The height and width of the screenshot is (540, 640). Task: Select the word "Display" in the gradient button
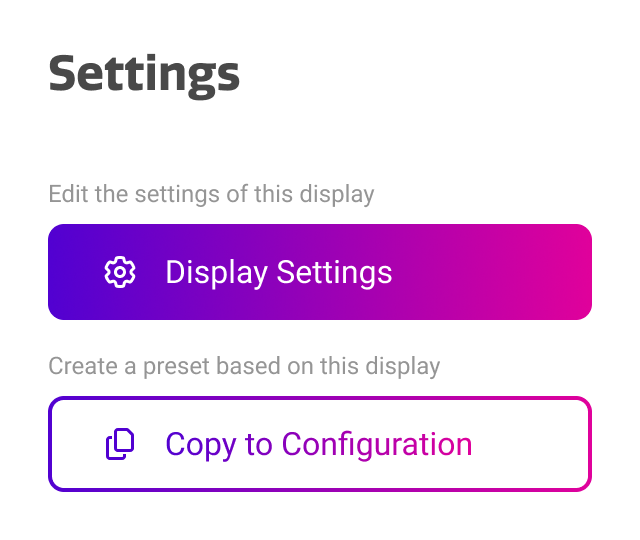tap(216, 272)
